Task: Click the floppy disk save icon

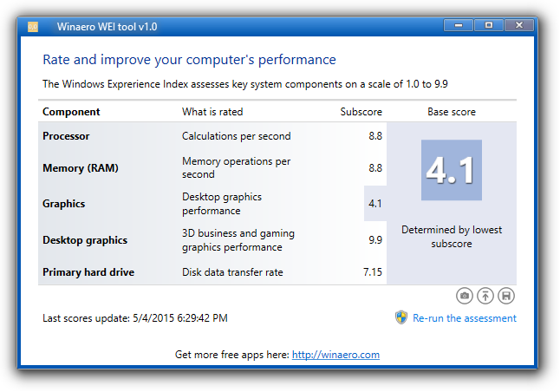Action: tap(506, 296)
